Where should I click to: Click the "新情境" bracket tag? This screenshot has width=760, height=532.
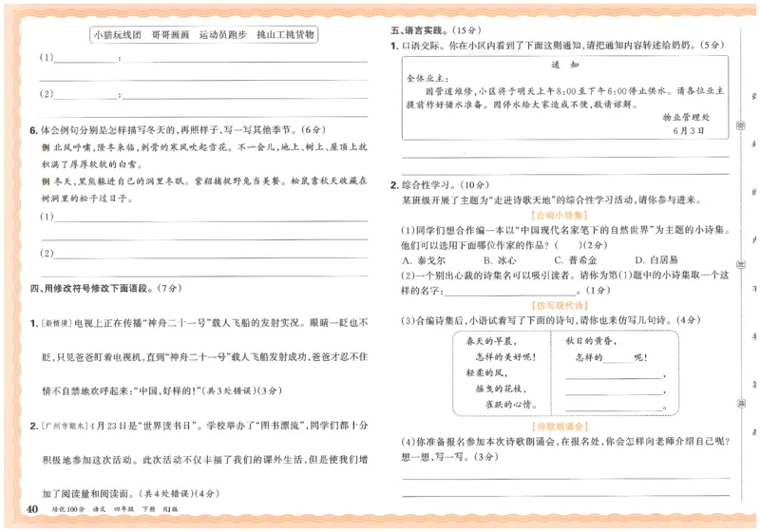point(57,323)
